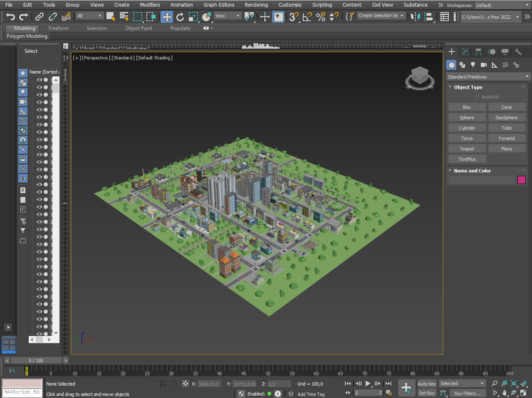
Task: Activate the Select and Rotate tool
Action: 180,17
